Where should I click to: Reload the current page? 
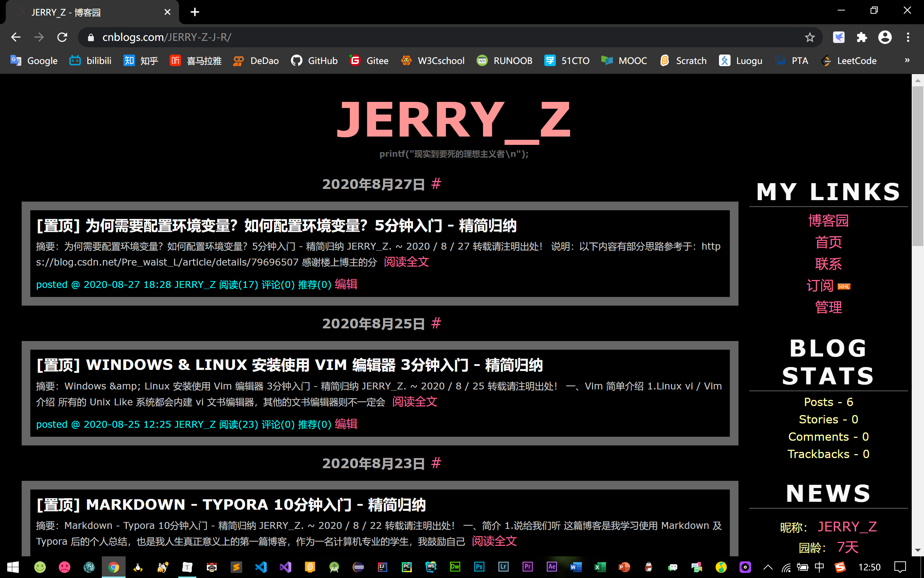click(x=62, y=37)
